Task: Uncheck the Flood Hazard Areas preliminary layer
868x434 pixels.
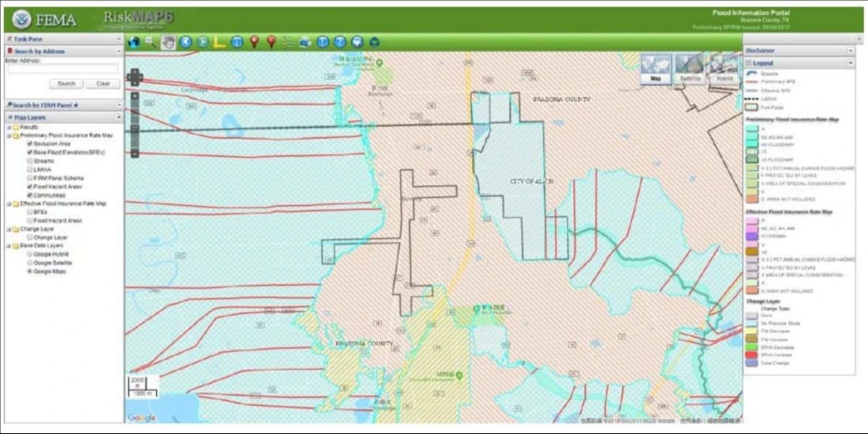Action: coord(30,186)
